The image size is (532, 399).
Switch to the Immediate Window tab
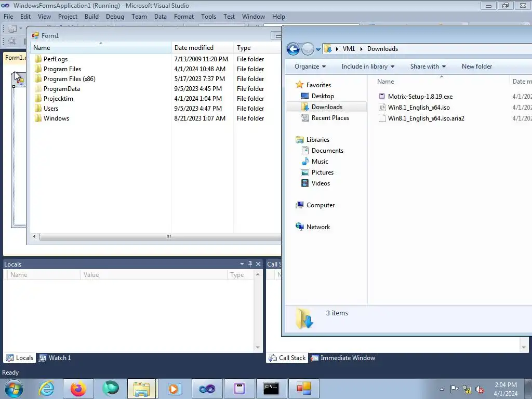pyautogui.click(x=343, y=357)
